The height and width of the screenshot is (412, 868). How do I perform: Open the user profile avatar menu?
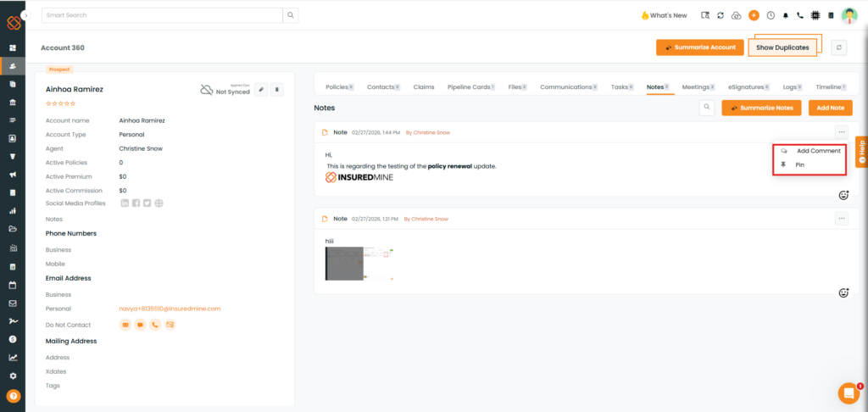pos(849,15)
